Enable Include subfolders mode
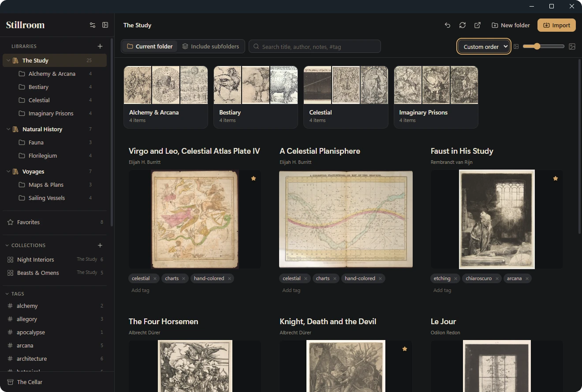This screenshot has height=392, width=582. (211, 46)
